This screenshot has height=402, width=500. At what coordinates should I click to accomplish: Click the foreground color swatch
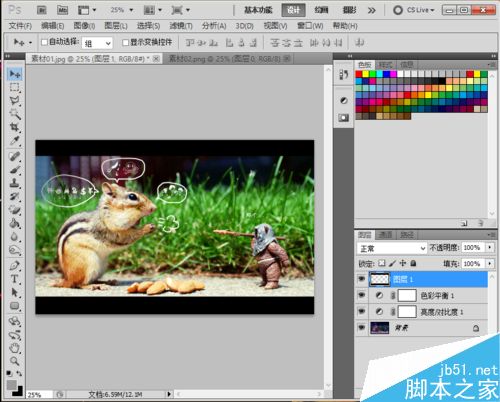click(12, 385)
